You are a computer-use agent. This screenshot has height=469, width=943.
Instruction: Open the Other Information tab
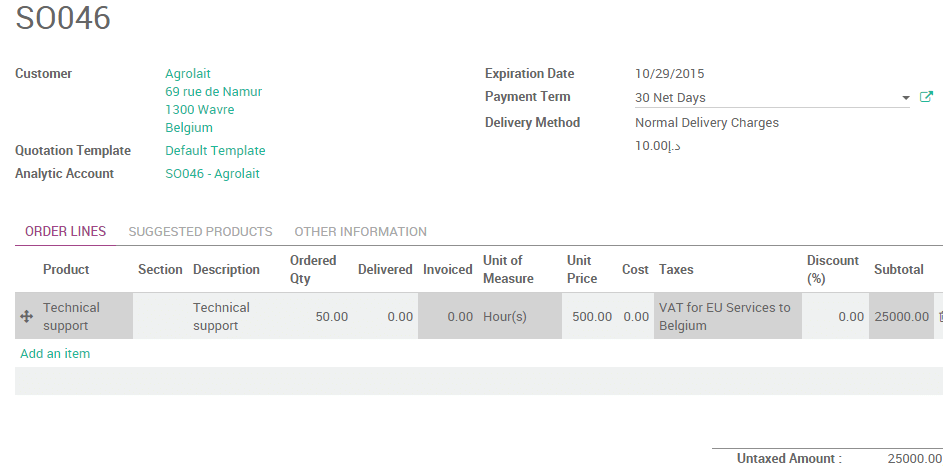360,232
